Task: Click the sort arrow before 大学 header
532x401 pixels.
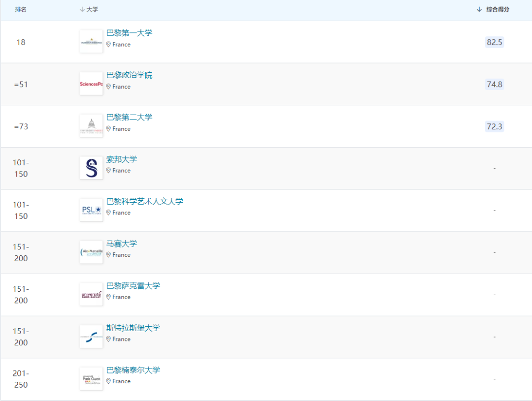Action: pos(81,9)
